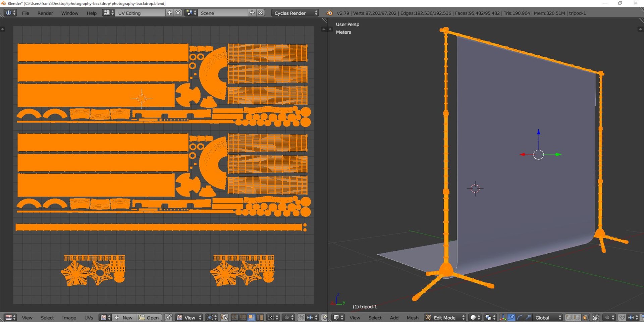Open the Mesh menu
This screenshot has height=322, width=644.
pos(413,318)
